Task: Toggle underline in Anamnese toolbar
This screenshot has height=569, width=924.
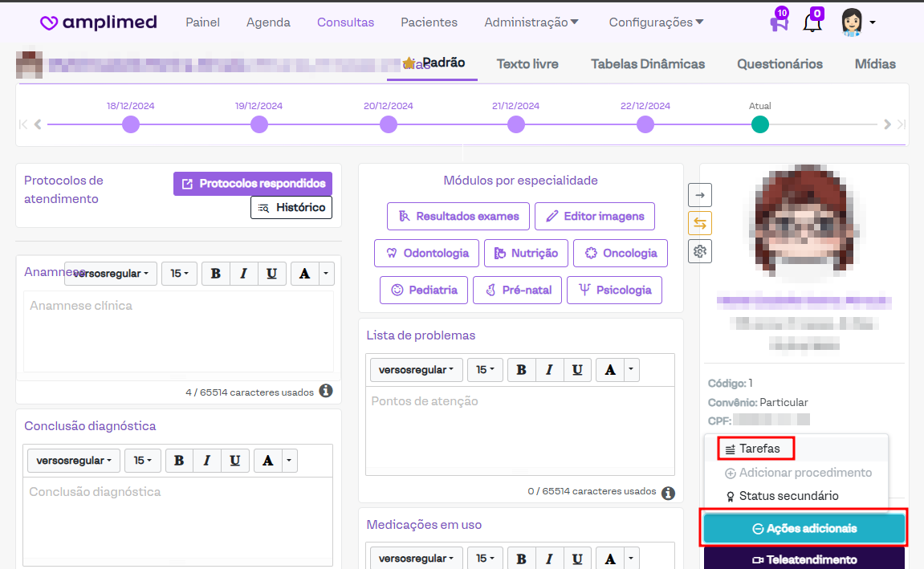Action: tap(271, 274)
